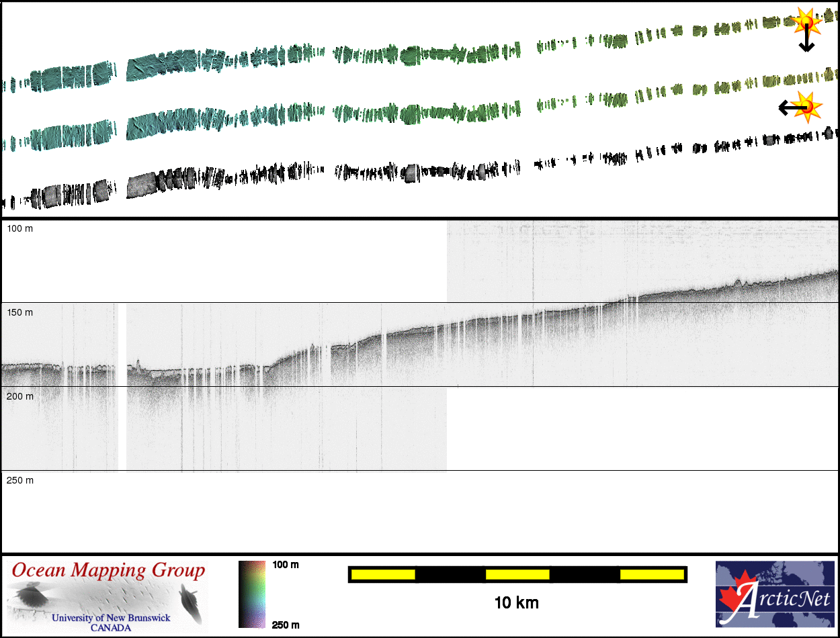This screenshot has width=840, height=638.
Task: Click the "250 m" depth axis label in profile
Action: pos(19,480)
